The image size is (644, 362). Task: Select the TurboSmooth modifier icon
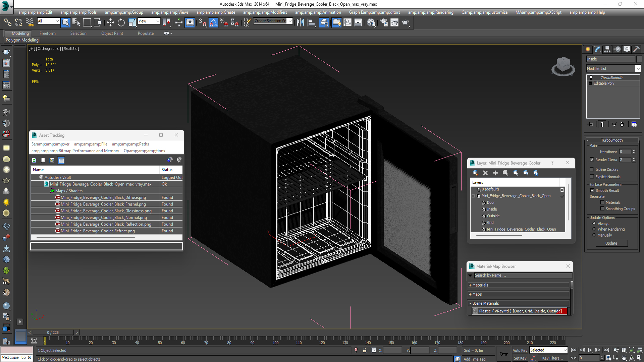(x=591, y=77)
